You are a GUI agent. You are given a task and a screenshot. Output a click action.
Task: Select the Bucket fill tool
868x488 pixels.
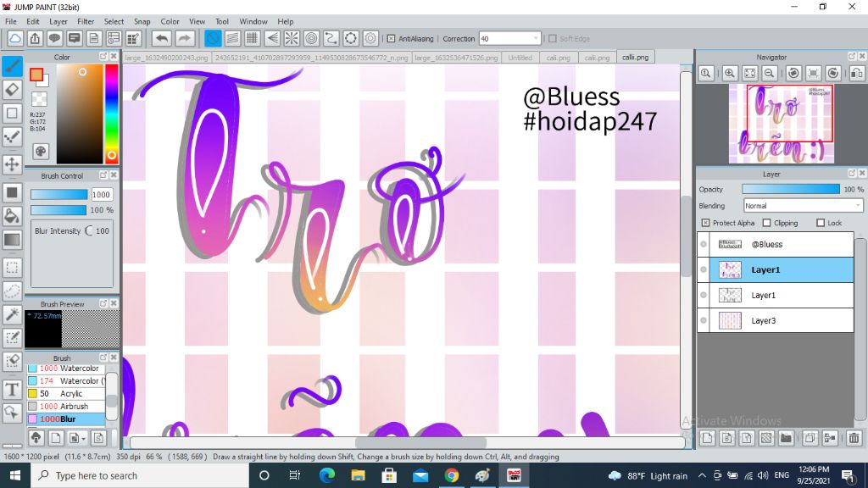click(x=12, y=216)
